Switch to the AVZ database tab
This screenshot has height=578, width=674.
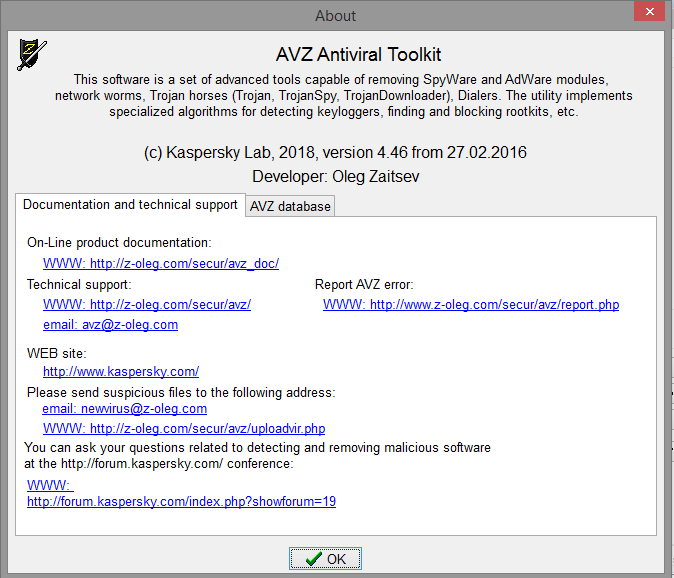tap(290, 206)
